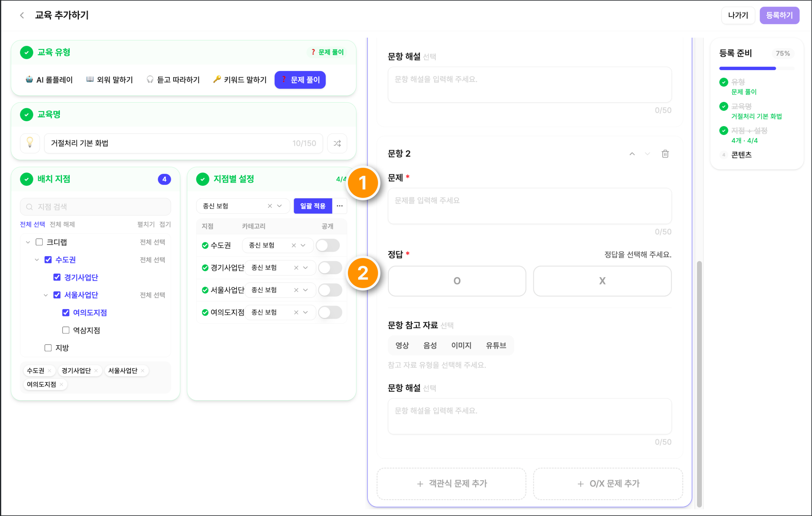Click the 4 count badge in 배치 지점
The width and height of the screenshot is (812, 516).
(164, 179)
